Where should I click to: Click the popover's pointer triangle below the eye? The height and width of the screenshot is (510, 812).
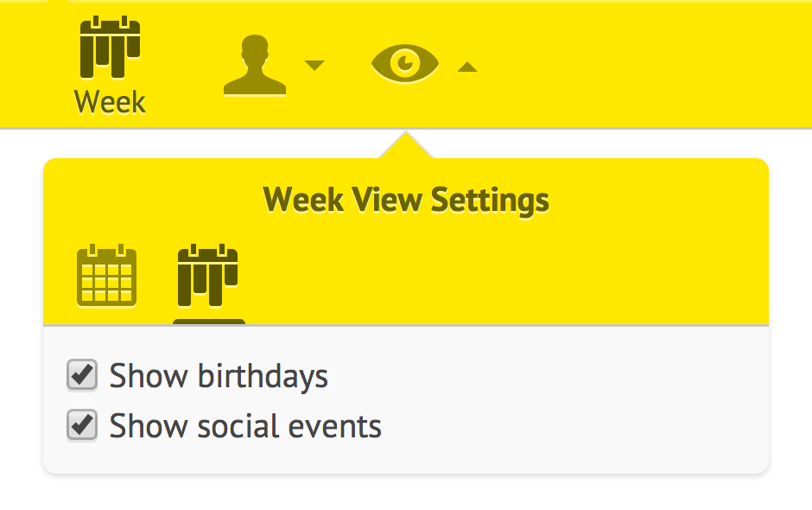[406, 145]
